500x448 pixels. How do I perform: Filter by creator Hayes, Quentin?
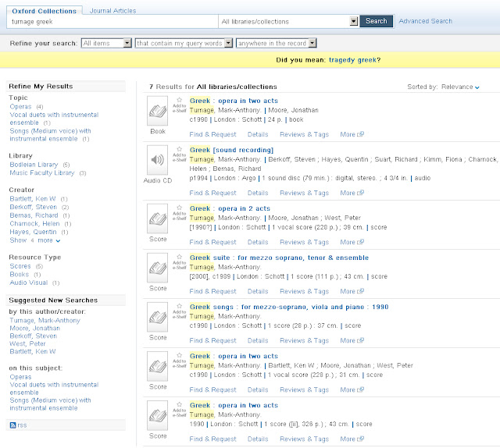(33, 232)
